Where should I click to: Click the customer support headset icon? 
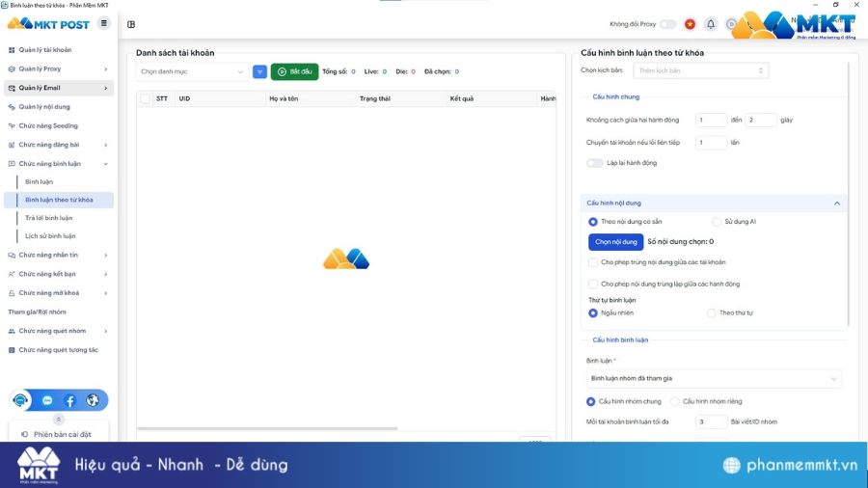pos(22,400)
